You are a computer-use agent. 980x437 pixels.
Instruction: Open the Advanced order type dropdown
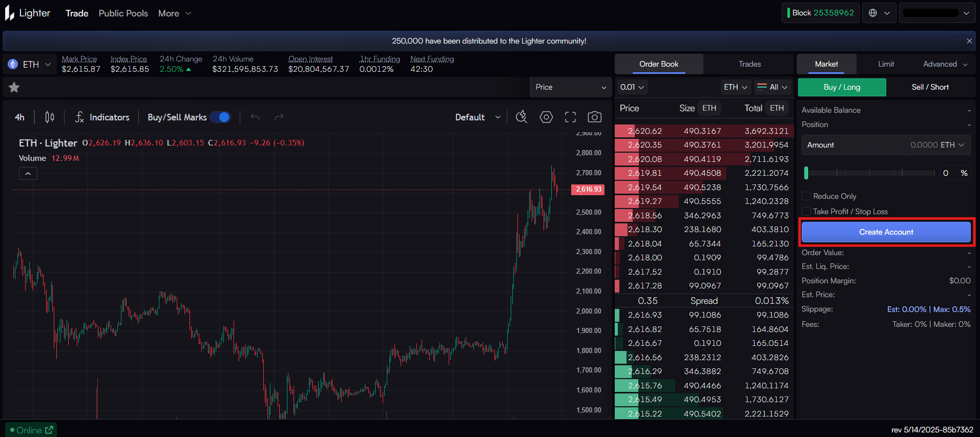[945, 64]
